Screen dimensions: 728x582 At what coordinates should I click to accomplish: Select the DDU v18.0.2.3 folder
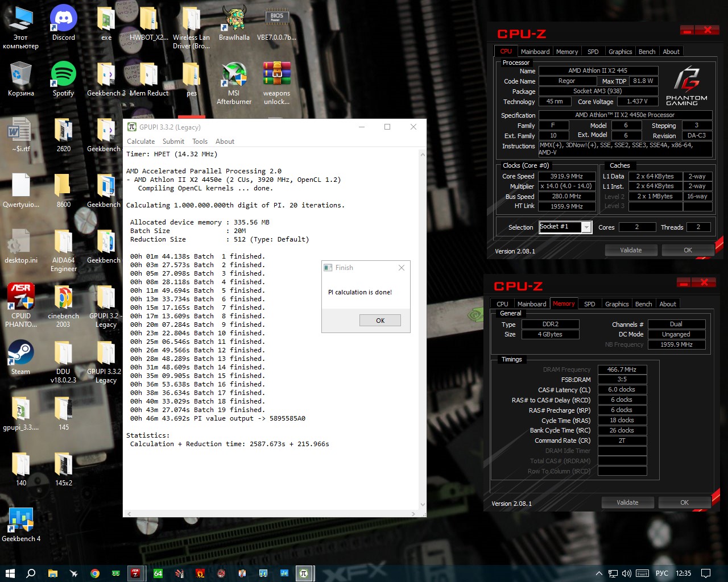tap(64, 361)
